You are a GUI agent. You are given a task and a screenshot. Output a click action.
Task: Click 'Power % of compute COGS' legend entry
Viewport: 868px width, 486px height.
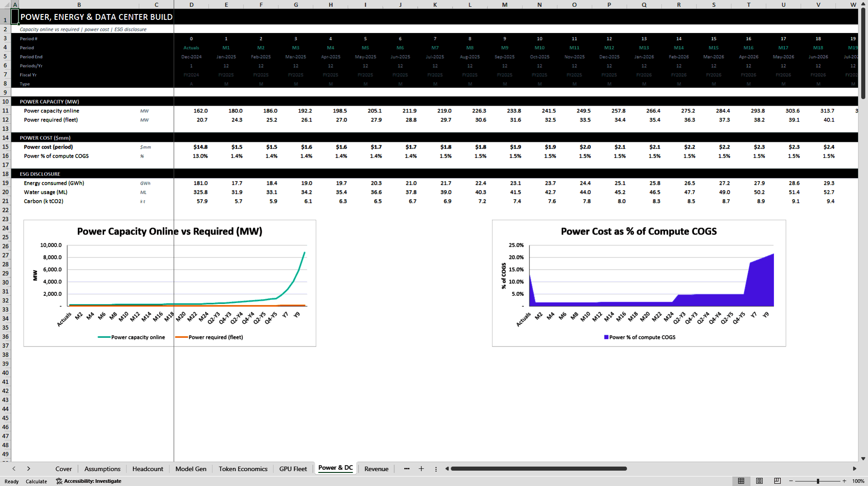coord(640,337)
